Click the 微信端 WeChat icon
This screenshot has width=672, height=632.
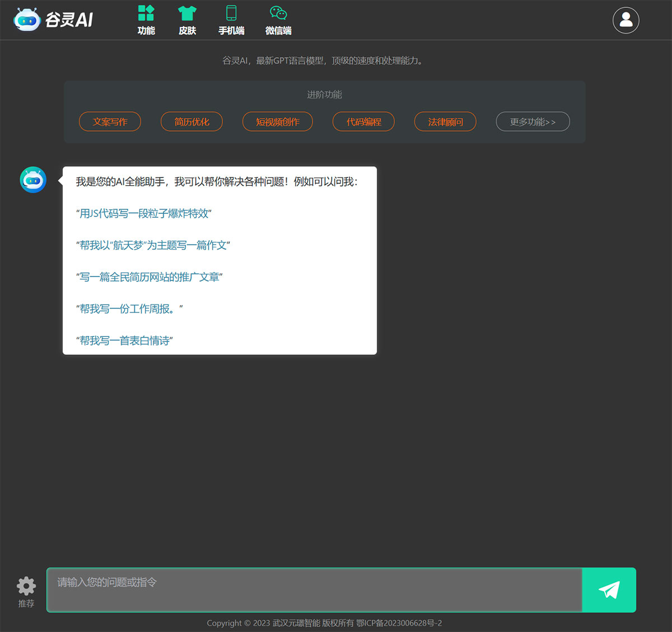point(278,20)
